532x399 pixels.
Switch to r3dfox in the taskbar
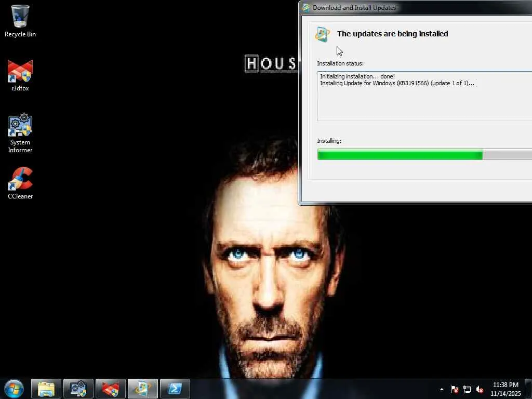111,389
